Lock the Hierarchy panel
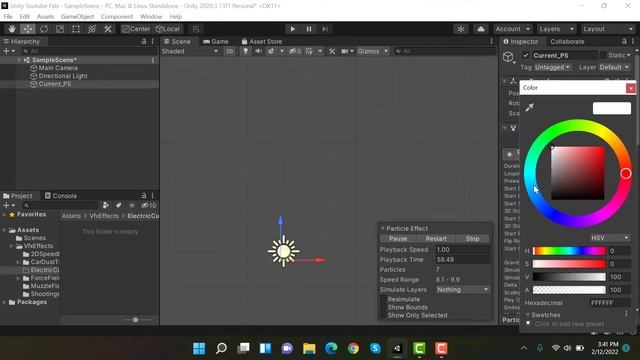The image size is (640, 360). pyautogui.click(x=144, y=42)
